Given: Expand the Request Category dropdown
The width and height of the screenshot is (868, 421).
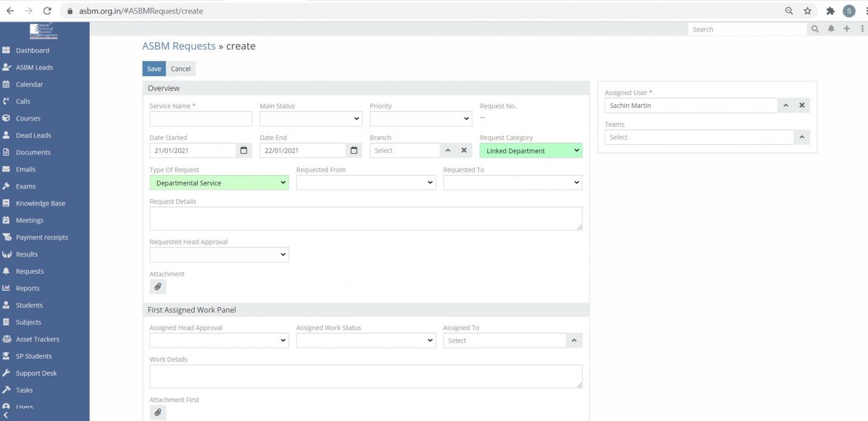Looking at the screenshot, I should coord(530,151).
